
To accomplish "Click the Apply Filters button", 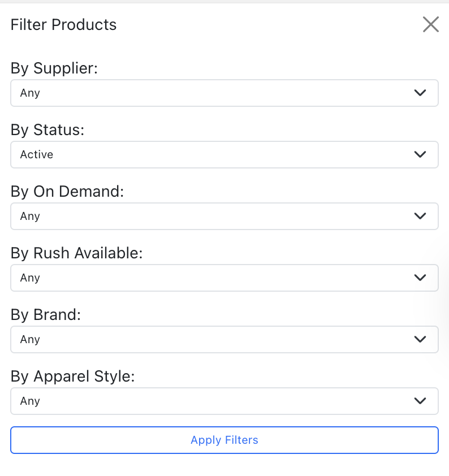I will click(x=225, y=440).
